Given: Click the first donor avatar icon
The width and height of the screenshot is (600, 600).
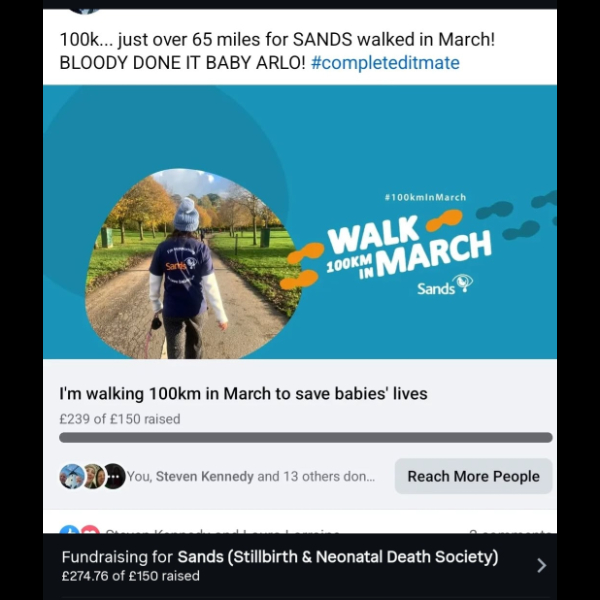Looking at the screenshot, I should [x=71, y=476].
